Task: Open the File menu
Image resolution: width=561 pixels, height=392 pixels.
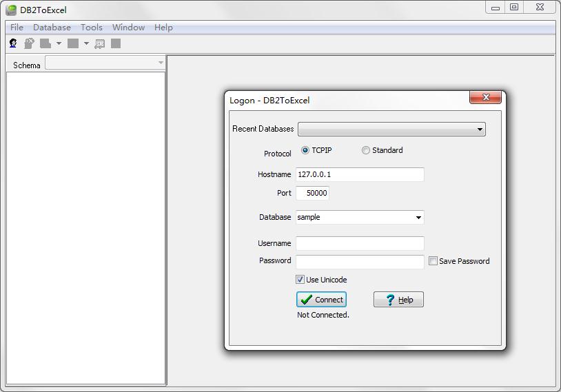Action: point(17,28)
